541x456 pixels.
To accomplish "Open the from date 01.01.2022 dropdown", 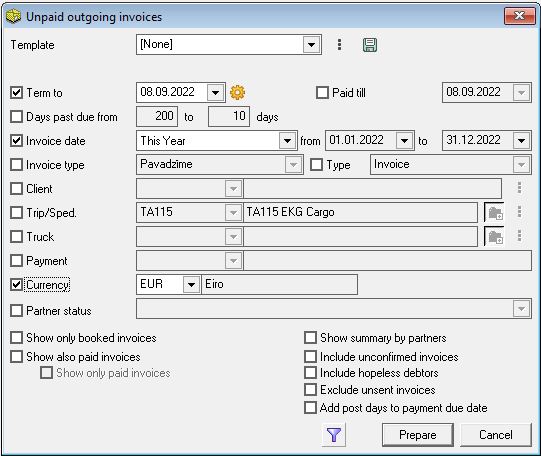I will pyautogui.click(x=404, y=141).
